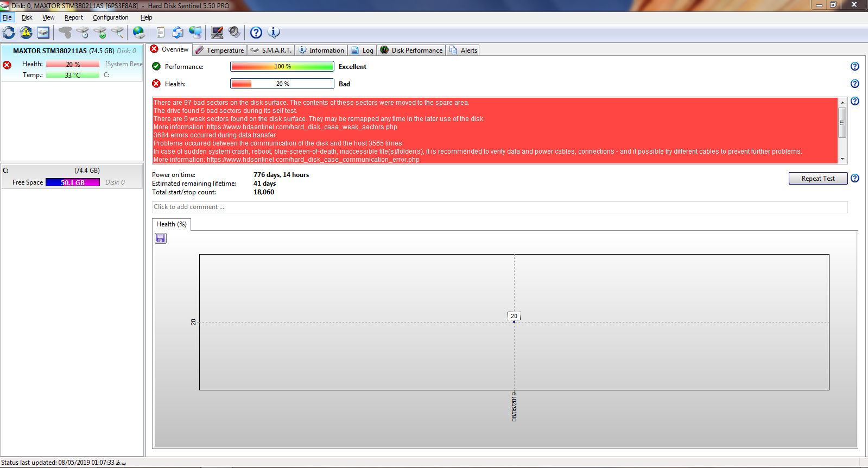Select MAXTOR STM380211AS disk in sidebar

point(72,64)
